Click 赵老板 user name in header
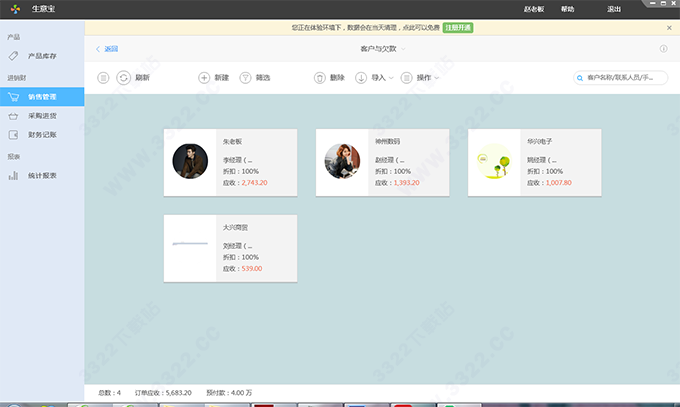Image resolution: width=680 pixels, height=407 pixels. pyautogui.click(x=534, y=9)
